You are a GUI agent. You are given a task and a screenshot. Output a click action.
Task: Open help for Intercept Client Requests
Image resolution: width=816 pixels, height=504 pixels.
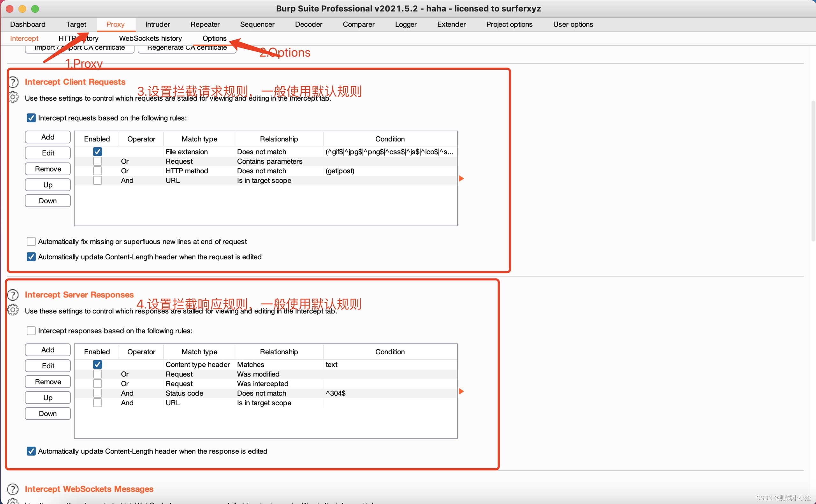pyautogui.click(x=13, y=82)
